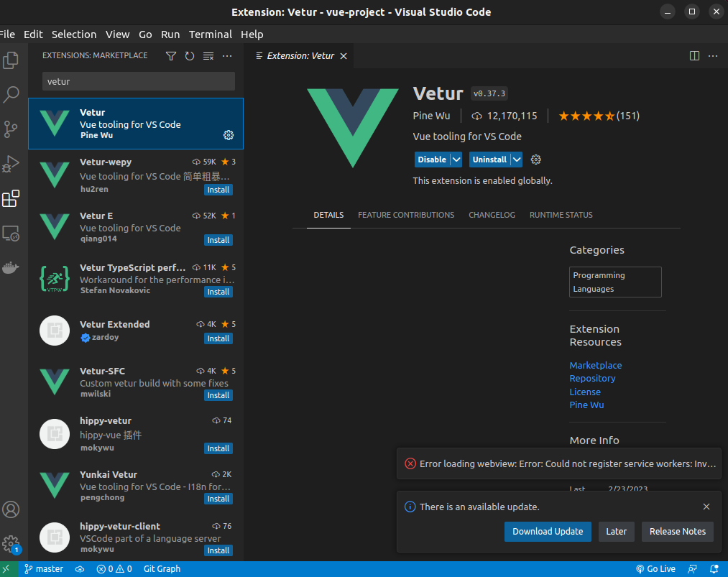Open Pine Wu link under resources
This screenshot has height=577, width=728.
[x=587, y=405]
